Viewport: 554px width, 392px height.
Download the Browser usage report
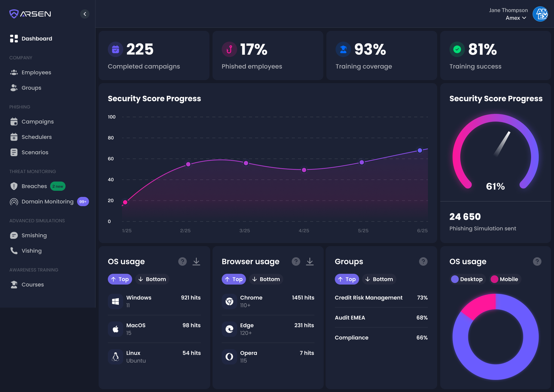(310, 262)
